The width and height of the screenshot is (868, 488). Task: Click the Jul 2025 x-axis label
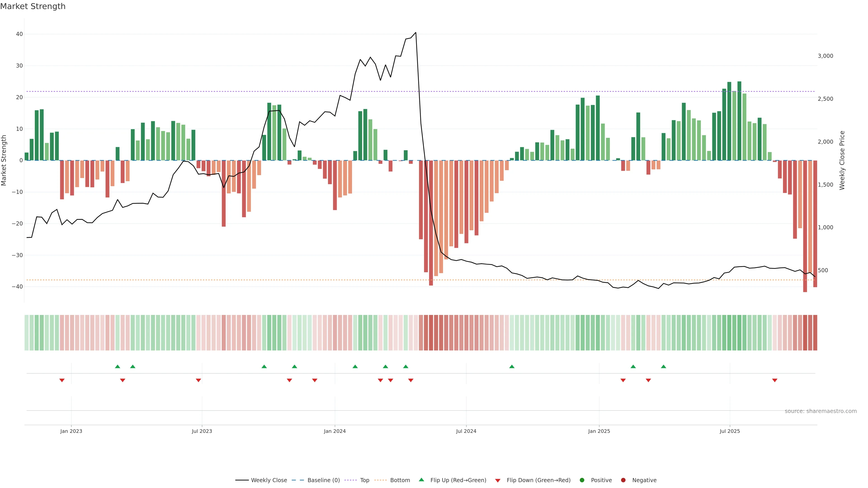(729, 431)
